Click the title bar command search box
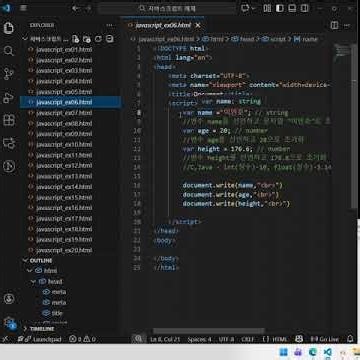Image resolution: width=360 pixels, height=360 pixels. point(167,8)
